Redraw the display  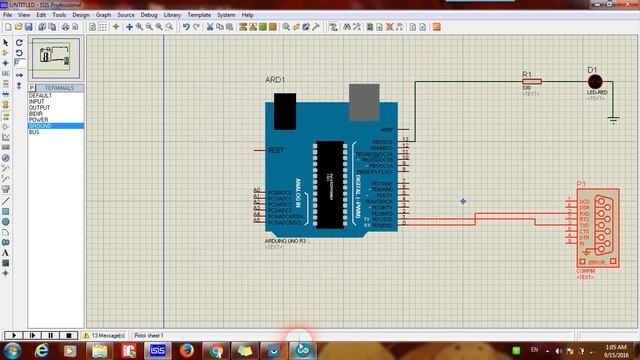click(93, 27)
